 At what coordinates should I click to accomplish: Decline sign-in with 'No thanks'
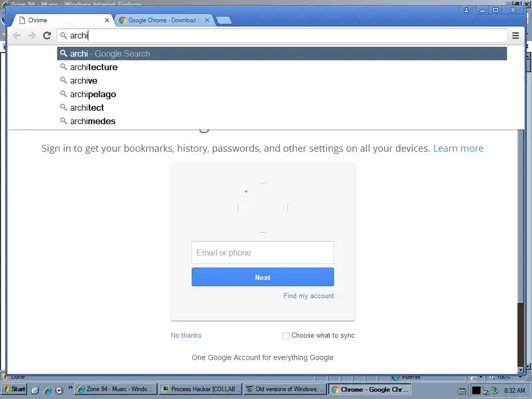pyautogui.click(x=186, y=335)
